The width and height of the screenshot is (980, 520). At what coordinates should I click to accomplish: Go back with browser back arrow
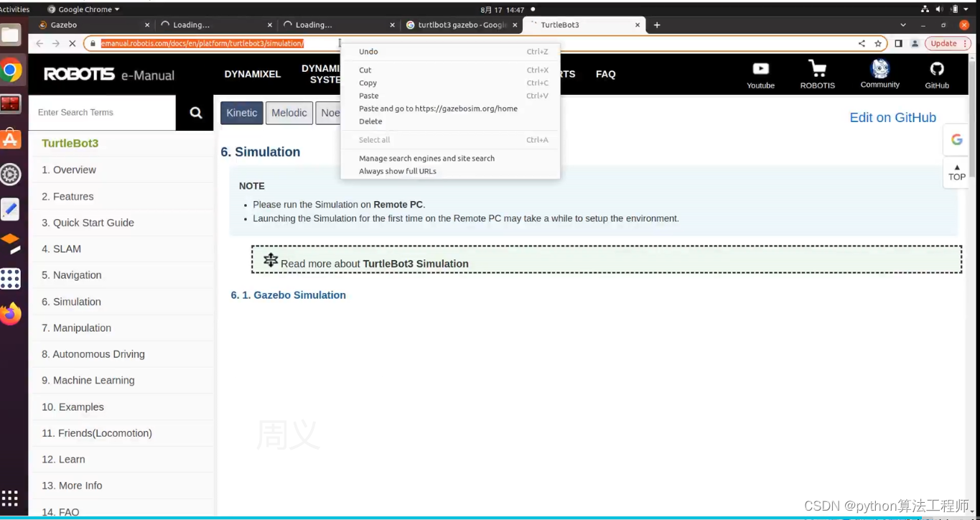39,43
